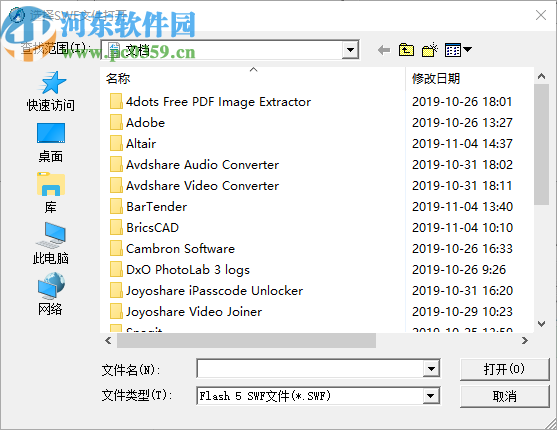Screen dimensions: 557x430
Task: Select the BarTender folder name
Action: (157, 206)
